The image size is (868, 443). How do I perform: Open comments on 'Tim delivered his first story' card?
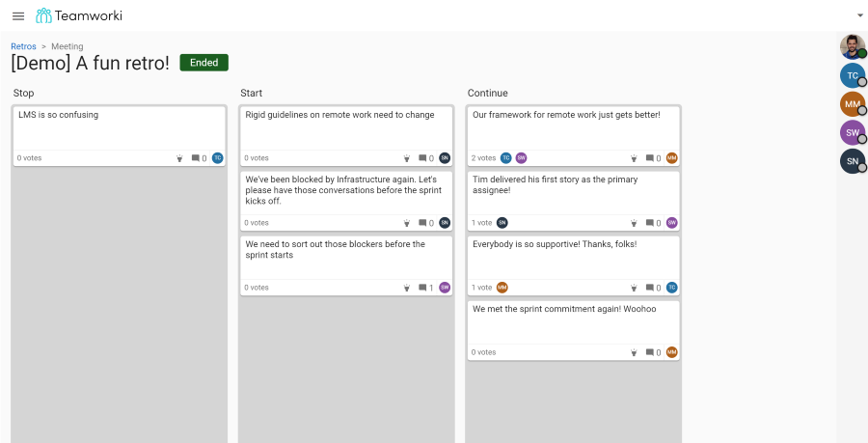point(653,223)
